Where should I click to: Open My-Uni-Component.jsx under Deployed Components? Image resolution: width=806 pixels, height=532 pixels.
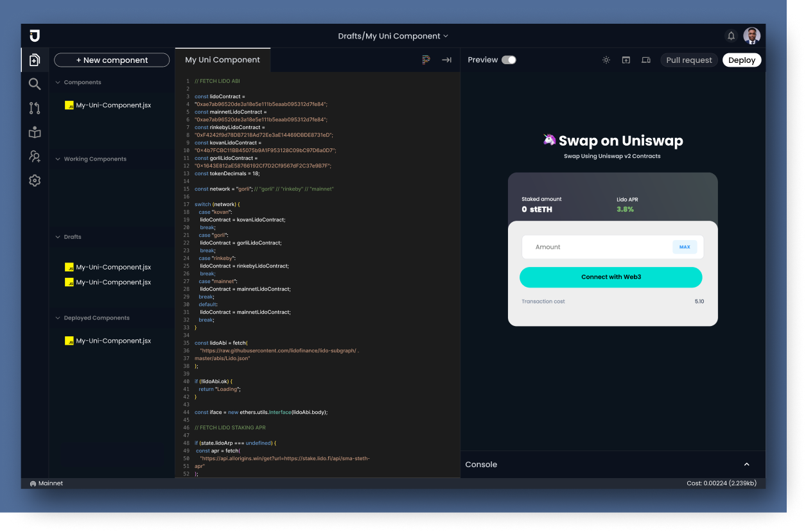109,341
